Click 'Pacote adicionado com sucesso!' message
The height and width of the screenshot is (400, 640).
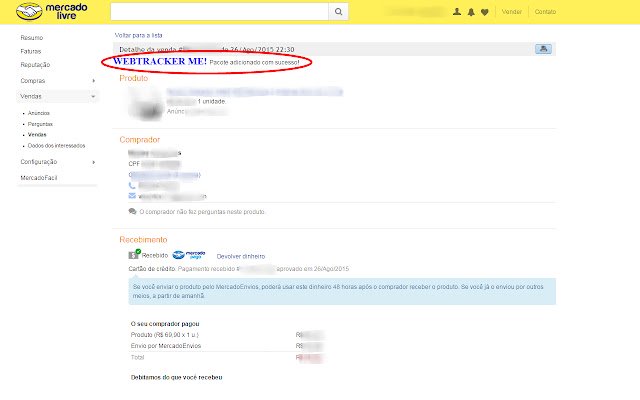coord(254,62)
